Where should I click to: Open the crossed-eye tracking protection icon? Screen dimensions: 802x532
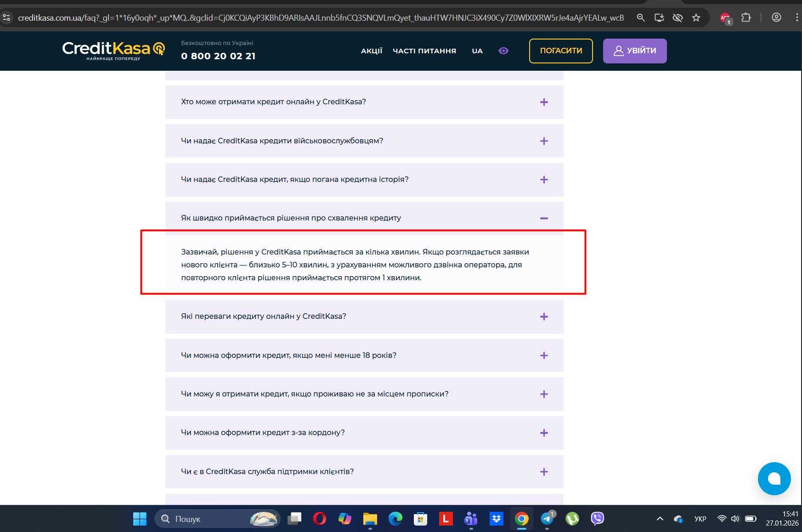point(678,18)
